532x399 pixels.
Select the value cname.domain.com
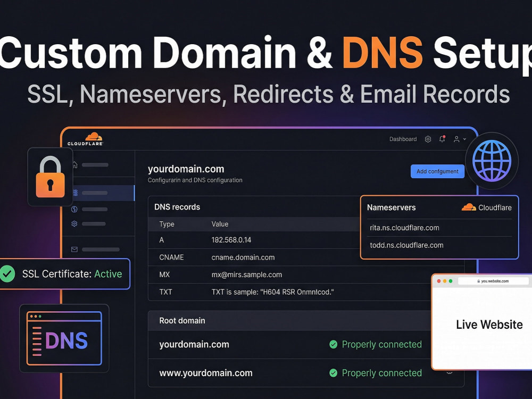click(x=243, y=257)
